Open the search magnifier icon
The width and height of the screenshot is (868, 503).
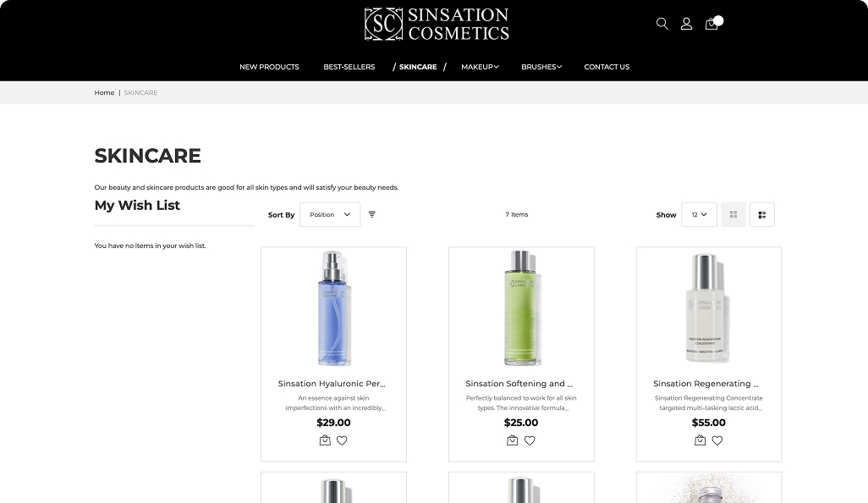tap(662, 23)
